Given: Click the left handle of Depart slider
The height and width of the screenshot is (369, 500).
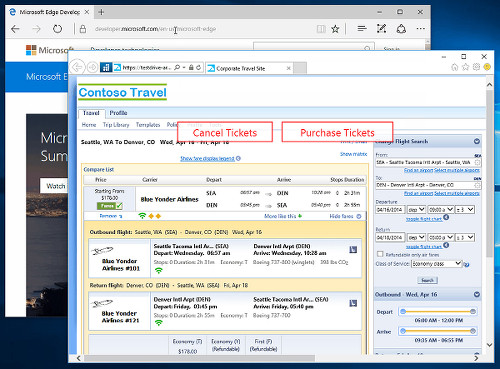Looking at the screenshot, I should point(403,312).
